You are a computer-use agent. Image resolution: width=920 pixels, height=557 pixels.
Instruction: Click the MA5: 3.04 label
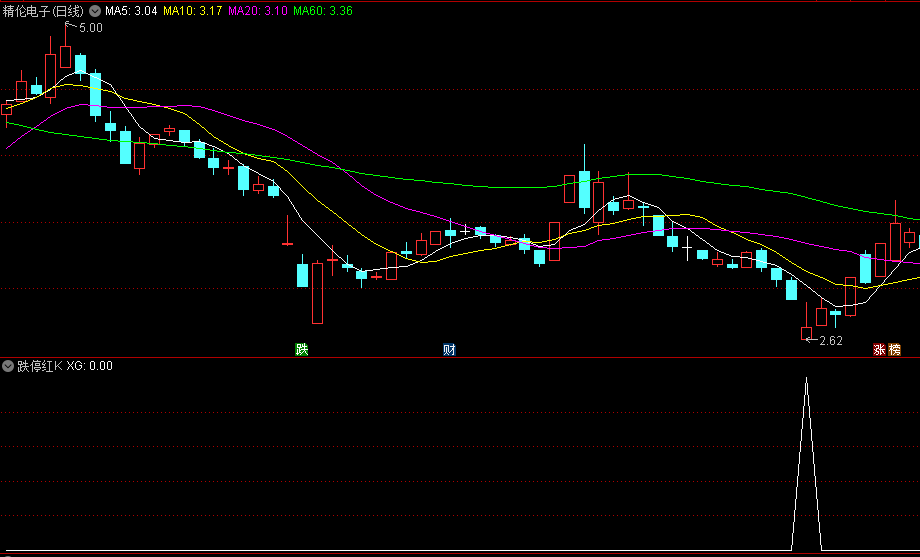[x=131, y=11]
